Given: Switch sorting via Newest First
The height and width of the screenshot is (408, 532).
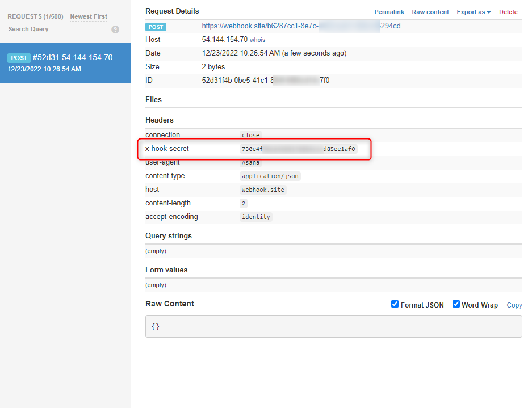Looking at the screenshot, I should pos(89,16).
